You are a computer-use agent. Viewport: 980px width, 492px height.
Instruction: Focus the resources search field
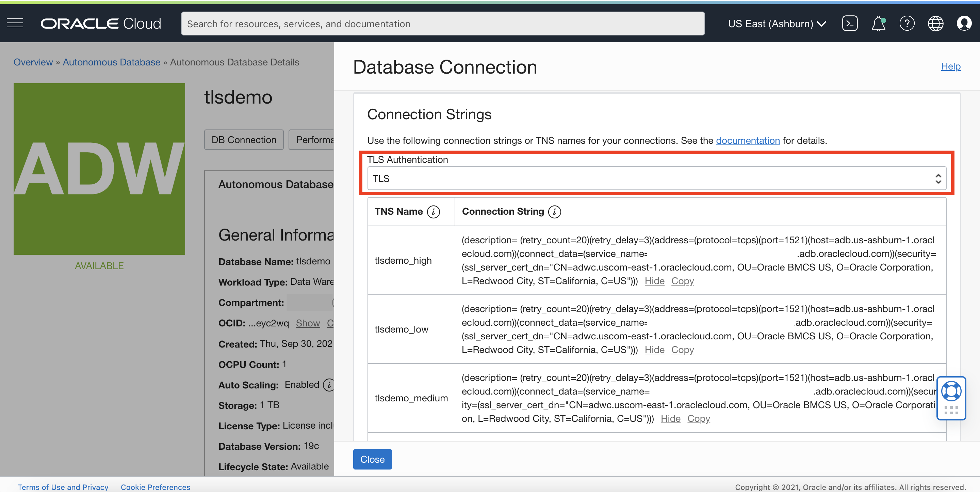(x=442, y=24)
